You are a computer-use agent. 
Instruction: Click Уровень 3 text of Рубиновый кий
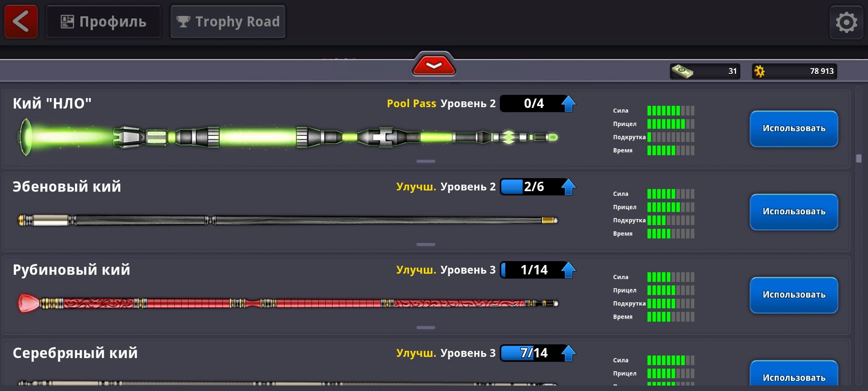click(468, 270)
